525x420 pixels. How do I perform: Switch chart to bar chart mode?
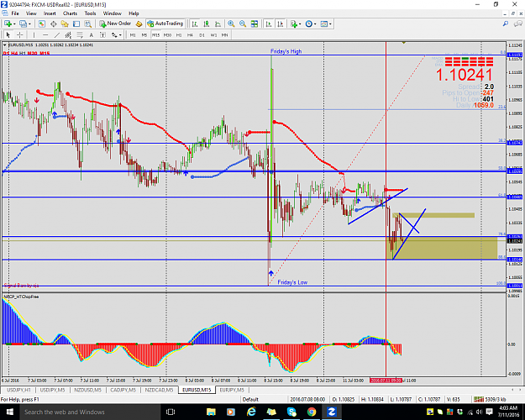195,24
